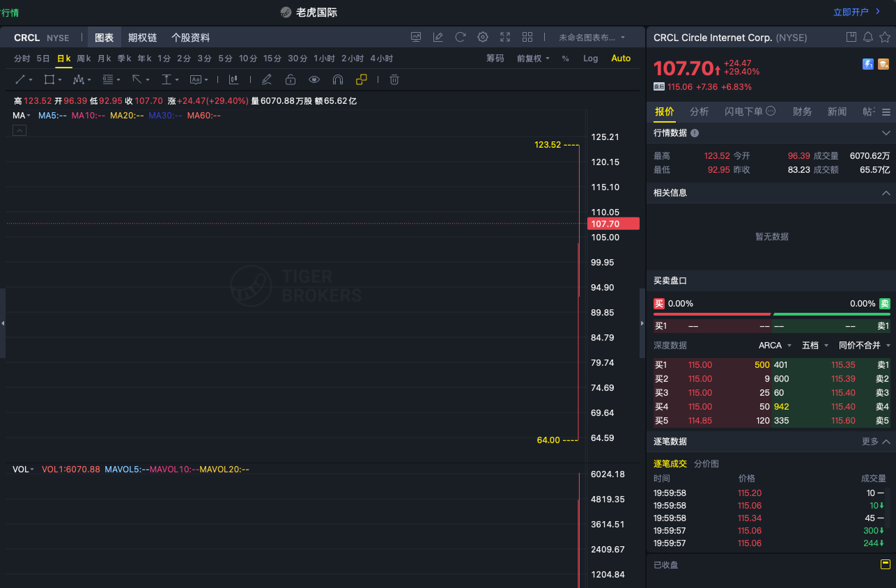
Task: Click the info icon next to 行情数据
Action: [x=695, y=132]
